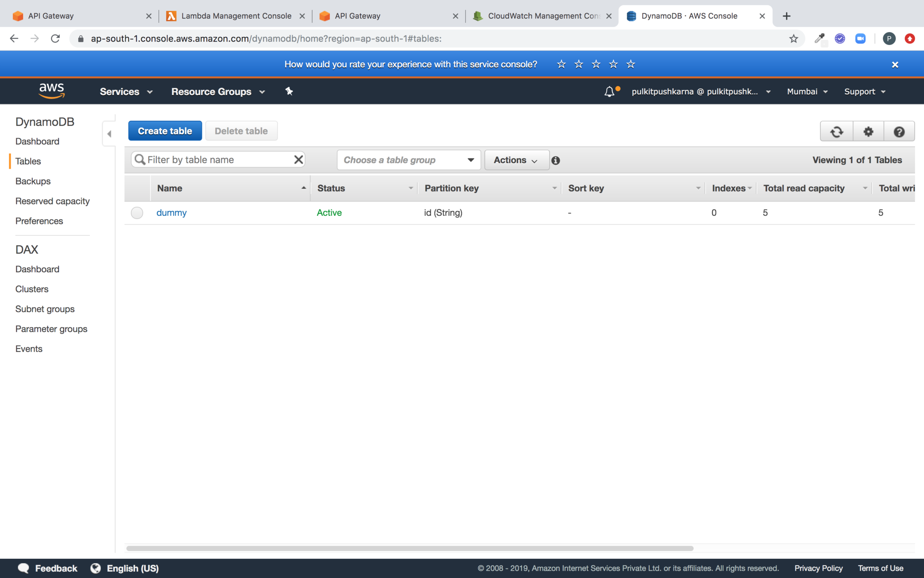
Task: Expand the Actions dropdown menu
Action: click(x=516, y=160)
